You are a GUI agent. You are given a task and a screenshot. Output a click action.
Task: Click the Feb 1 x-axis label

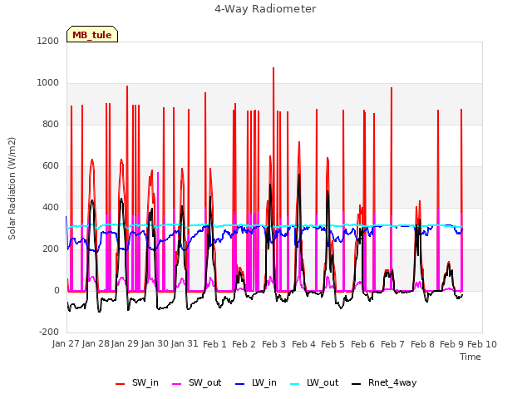(x=214, y=344)
